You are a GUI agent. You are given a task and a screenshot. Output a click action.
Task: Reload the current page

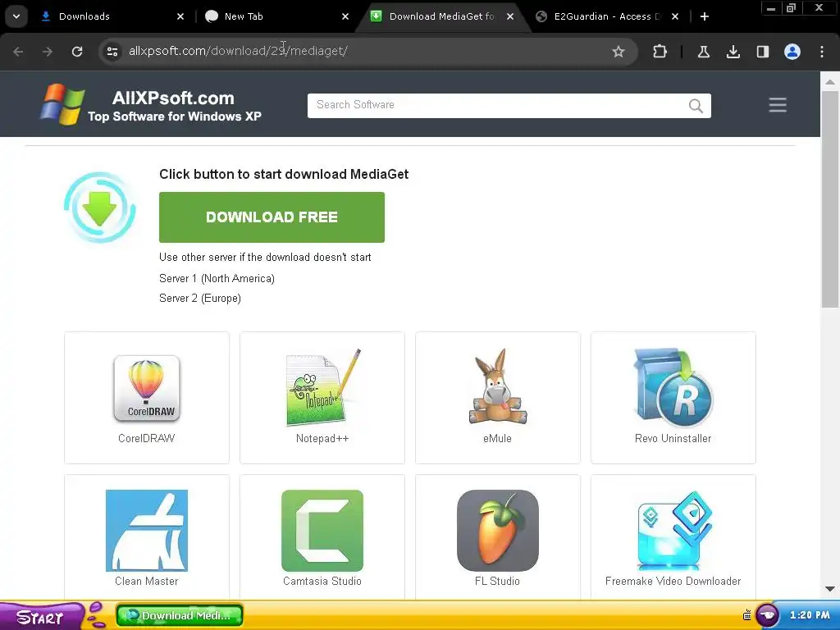point(77,52)
